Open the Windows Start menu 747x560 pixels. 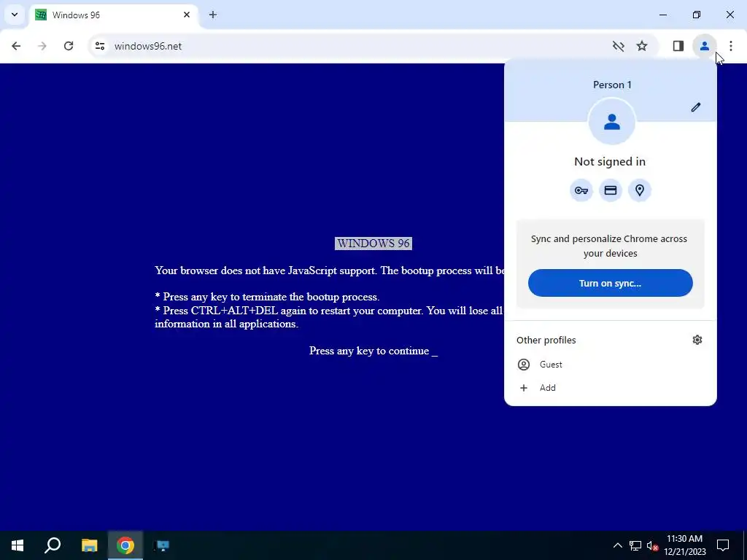(x=18, y=545)
